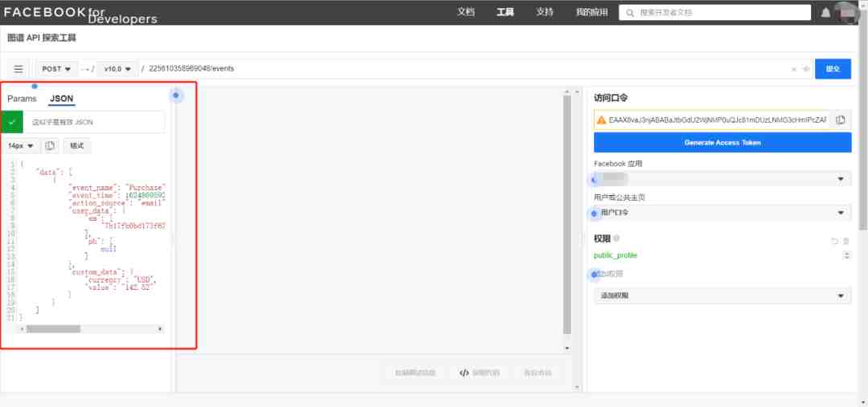
Task: Open the Facebook 应用 app dropdown
Action: pyautogui.click(x=723, y=179)
